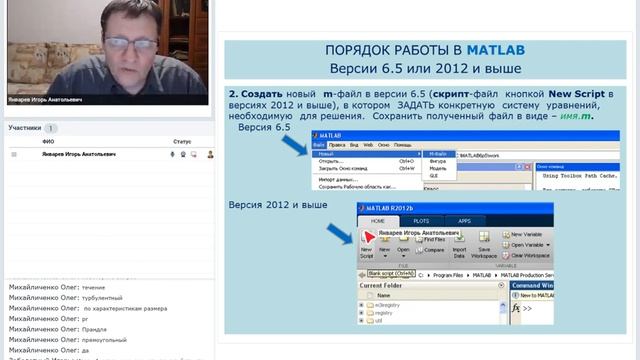Click the back arrow in MATLAB path bar
The width and height of the screenshot is (640, 360).
pyautogui.click(x=362, y=275)
